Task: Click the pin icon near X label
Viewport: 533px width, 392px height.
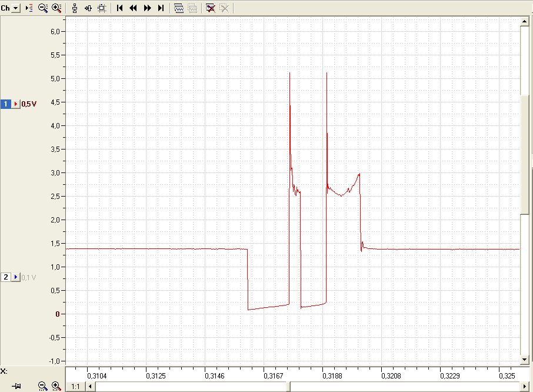Action: coord(16,386)
